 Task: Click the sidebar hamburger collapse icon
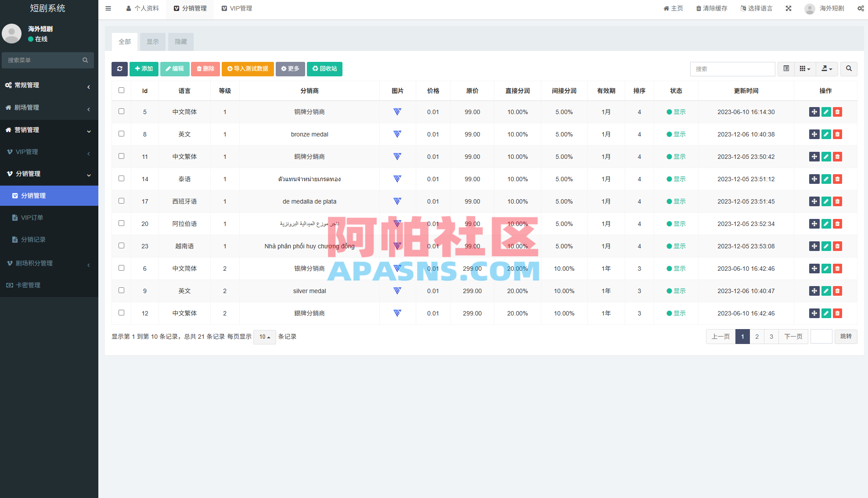pos(108,8)
